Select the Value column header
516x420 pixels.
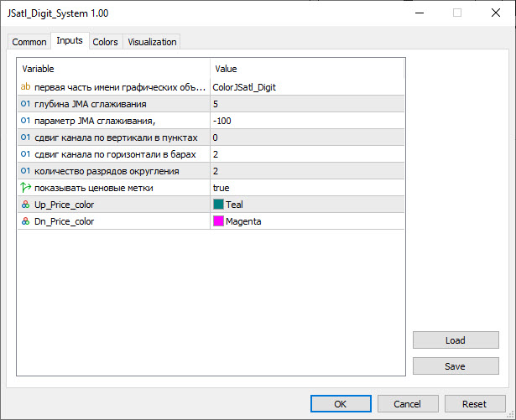(307, 69)
